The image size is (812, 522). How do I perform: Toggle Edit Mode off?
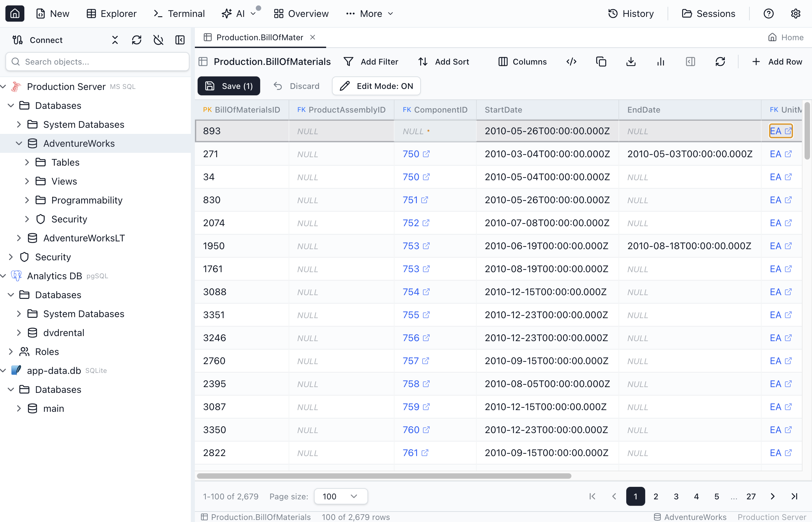(x=376, y=86)
